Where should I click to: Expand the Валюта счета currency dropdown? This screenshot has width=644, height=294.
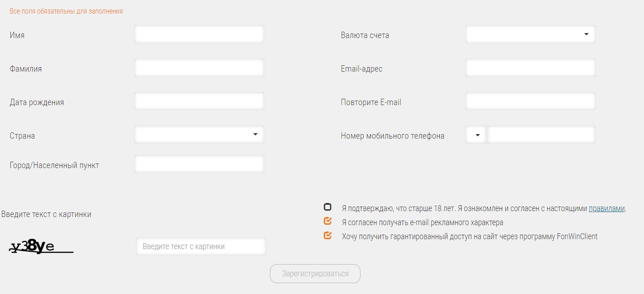(530, 34)
